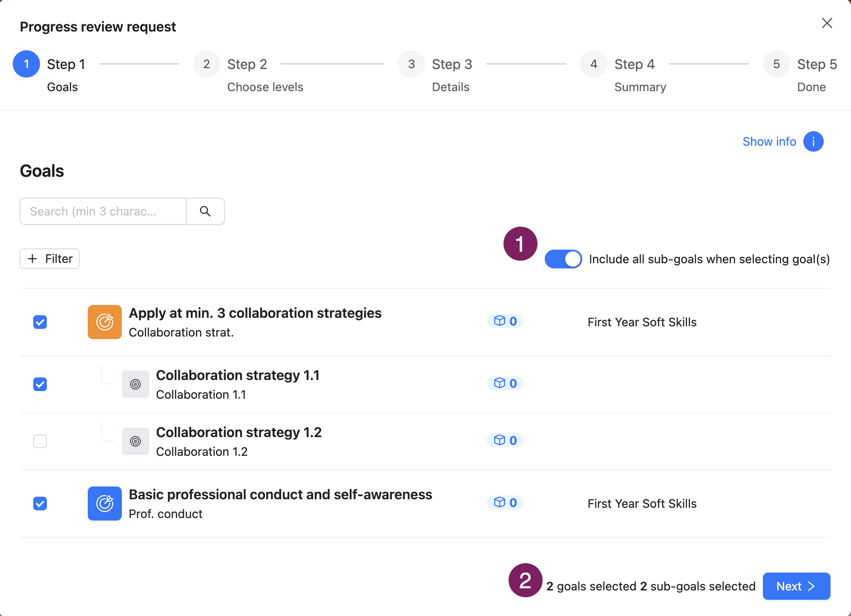Go to Step 4 Summary
851x616 pixels.
pos(623,72)
